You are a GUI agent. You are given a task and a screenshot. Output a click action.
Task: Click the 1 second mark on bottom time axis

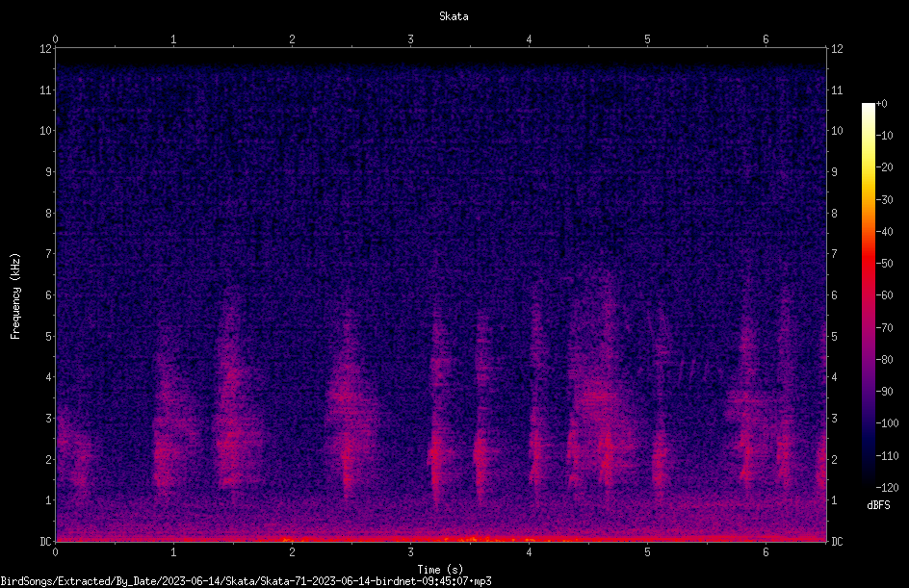pos(173,552)
